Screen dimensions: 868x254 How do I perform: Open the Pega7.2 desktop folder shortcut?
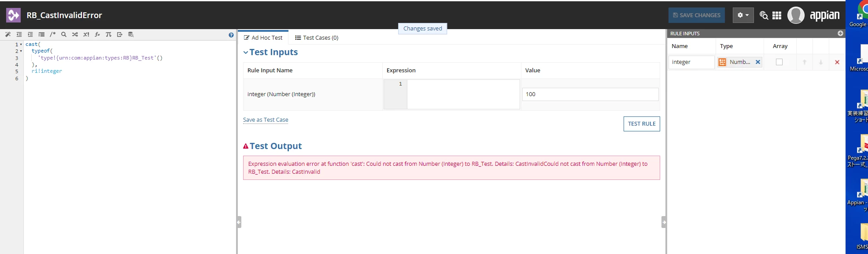859,151
